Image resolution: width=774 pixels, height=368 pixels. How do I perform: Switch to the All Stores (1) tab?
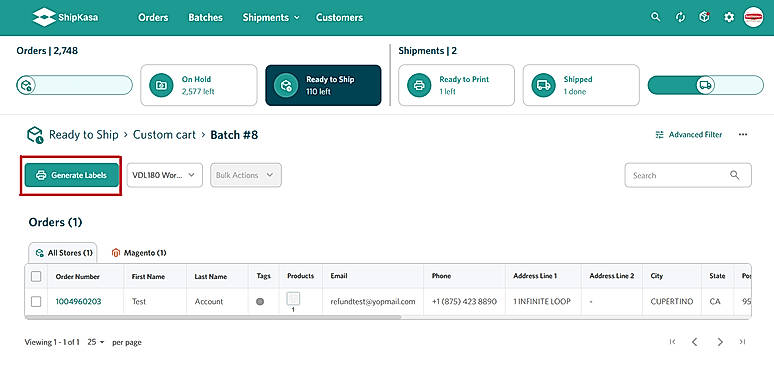tap(63, 253)
